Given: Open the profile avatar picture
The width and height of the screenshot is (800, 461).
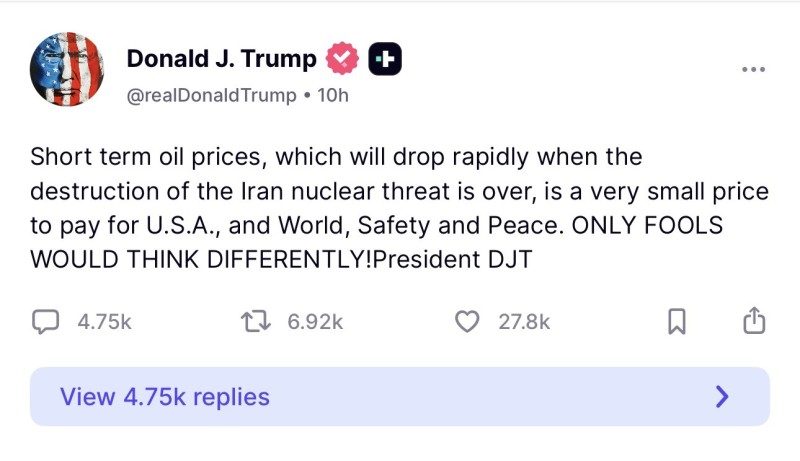Looking at the screenshot, I should pos(68,69).
